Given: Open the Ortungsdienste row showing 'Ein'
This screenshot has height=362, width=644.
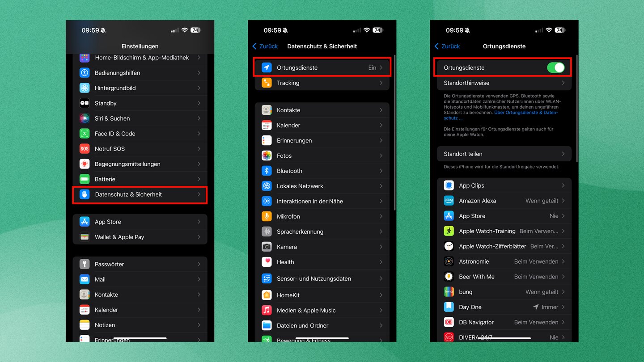Looking at the screenshot, I should tap(322, 68).
